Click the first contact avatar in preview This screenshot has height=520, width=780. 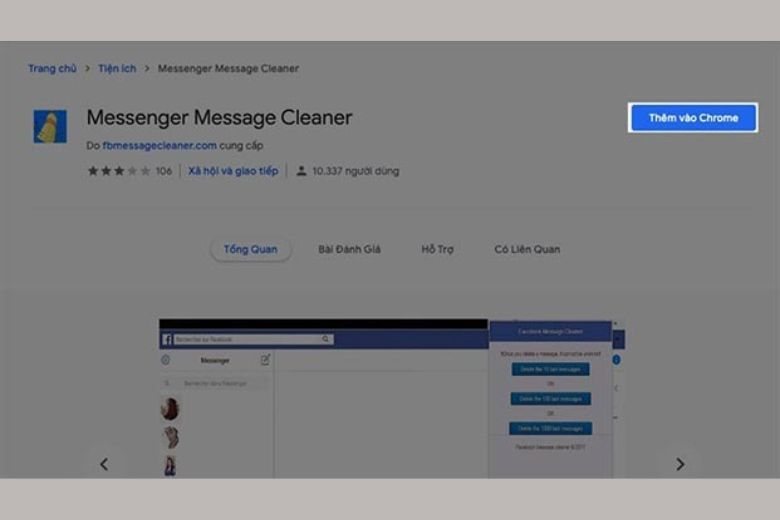click(170, 409)
